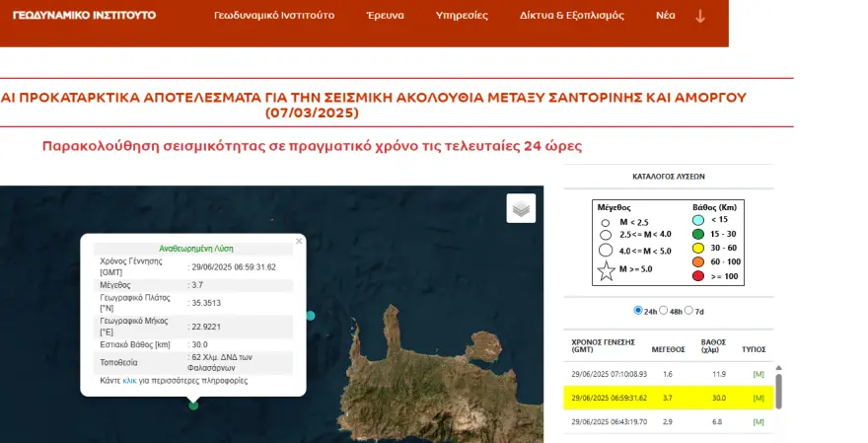This screenshot has height=443, width=868.
Task: Select the 7d time range radio
Action: 688,311
